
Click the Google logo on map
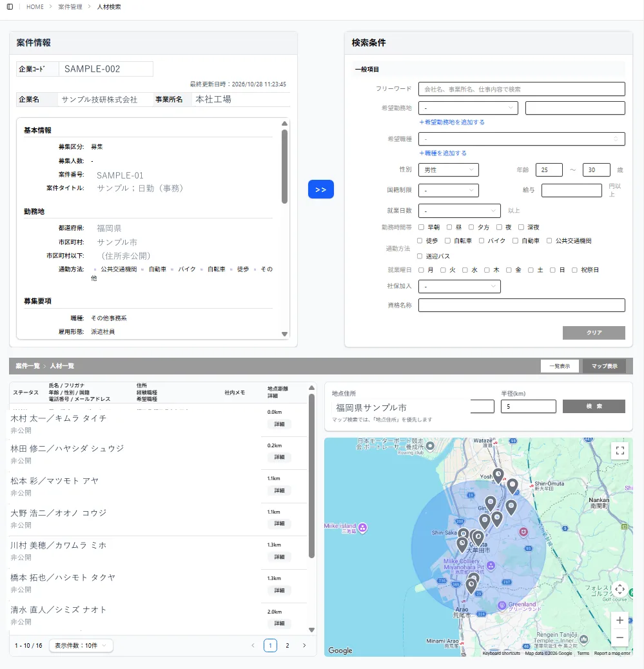tap(340, 650)
